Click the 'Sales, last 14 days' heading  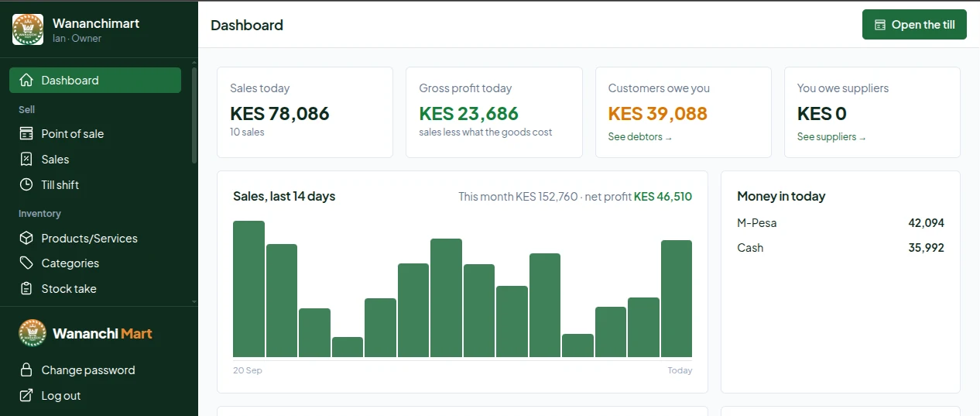284,196
